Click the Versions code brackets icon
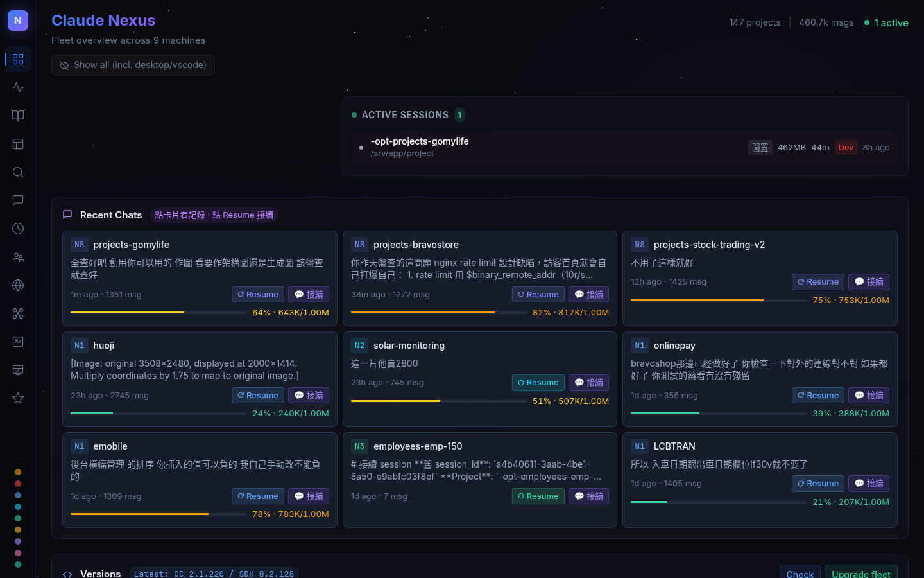 (67, 574)
